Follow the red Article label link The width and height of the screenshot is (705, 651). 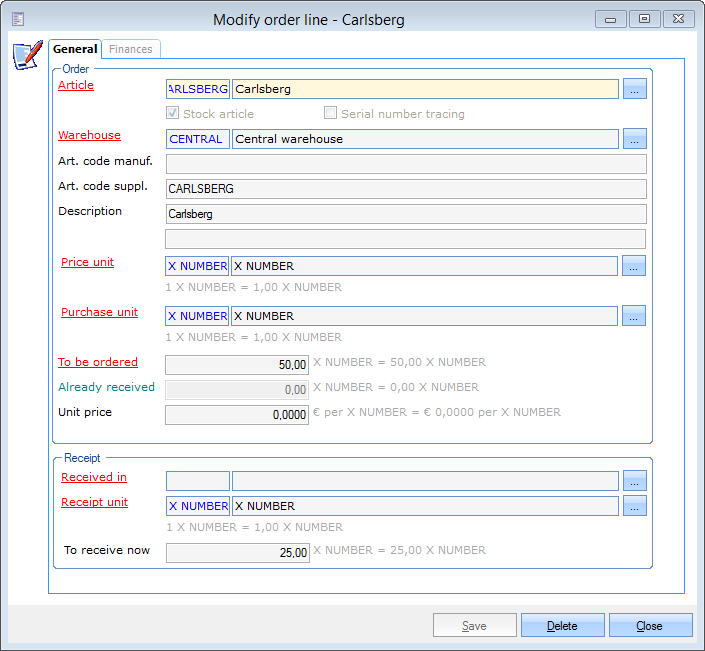pyautogui.click(x=76, y=86)
